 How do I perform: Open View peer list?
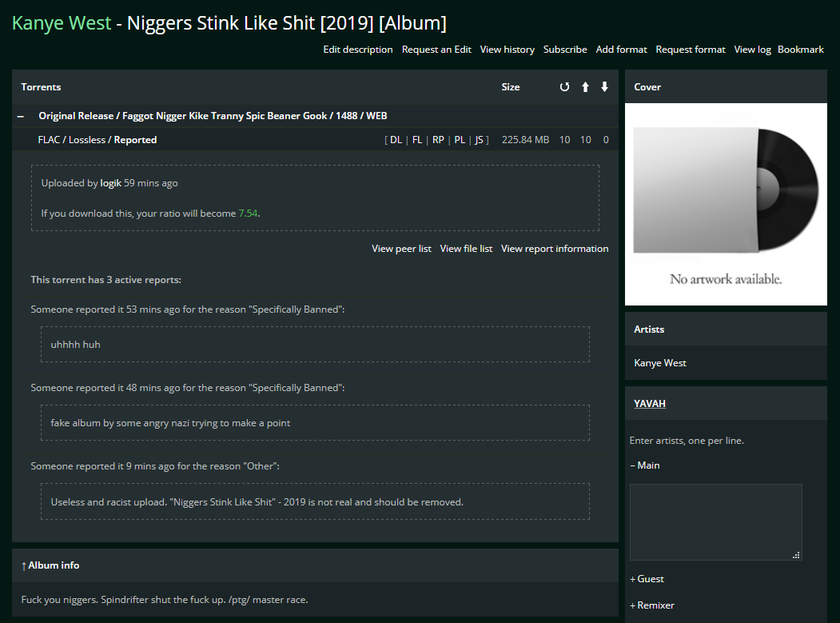click(402, 249)
